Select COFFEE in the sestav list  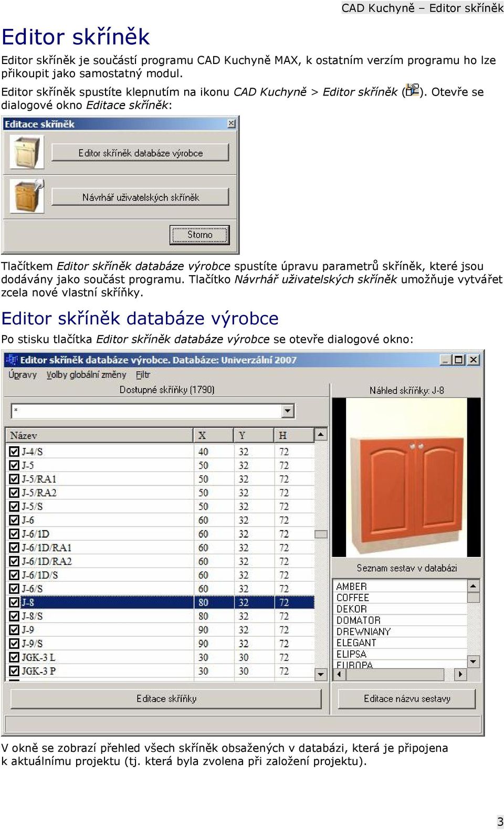click(353, 597)
